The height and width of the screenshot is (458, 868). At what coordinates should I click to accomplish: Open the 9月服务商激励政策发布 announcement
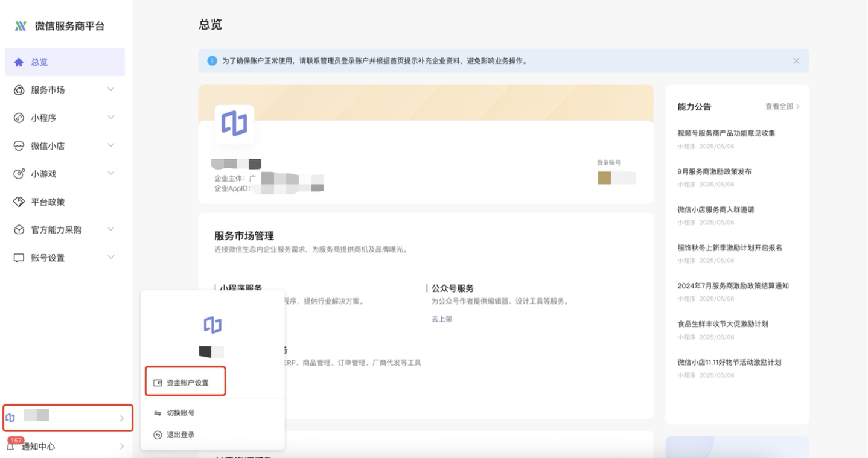click(715, 172)
